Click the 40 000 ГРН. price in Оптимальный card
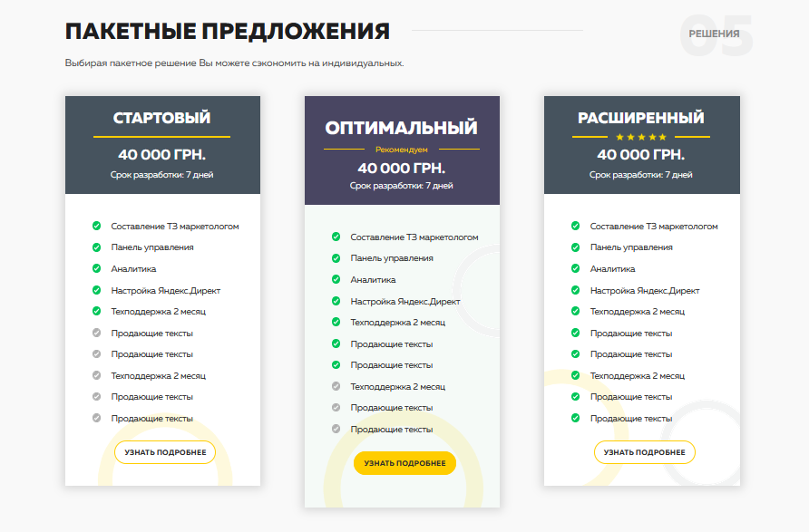This screenshot has width=809, height=532. click(x=401, y=168)
